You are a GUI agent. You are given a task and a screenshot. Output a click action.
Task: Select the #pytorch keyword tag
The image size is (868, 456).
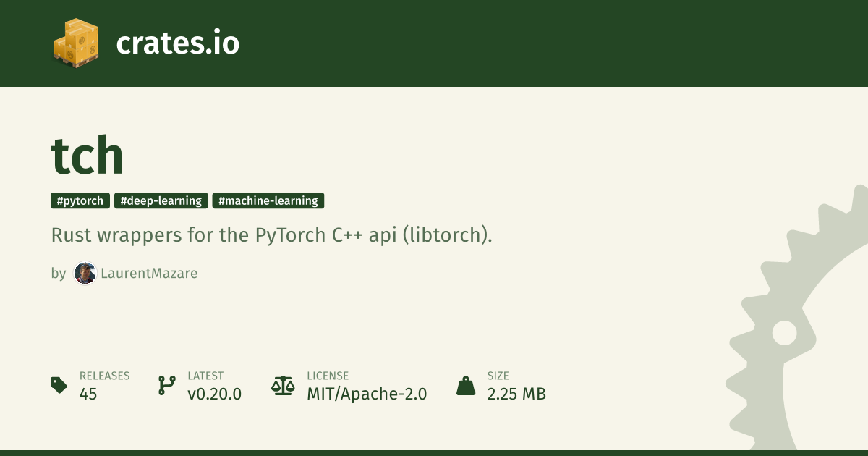coord(80,200)
